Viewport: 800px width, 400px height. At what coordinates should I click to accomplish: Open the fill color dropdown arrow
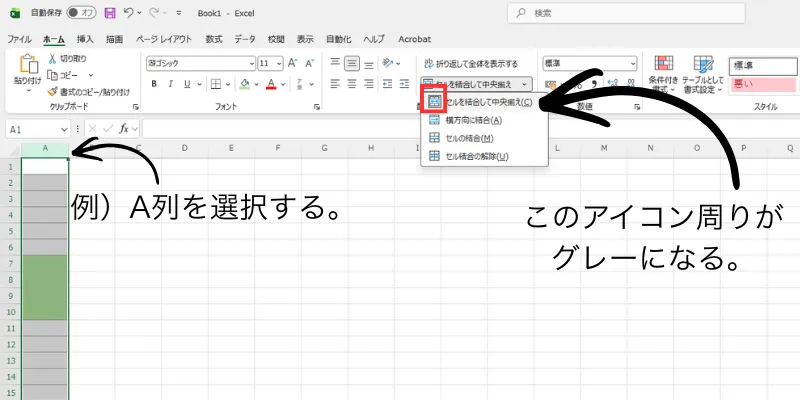257,84
